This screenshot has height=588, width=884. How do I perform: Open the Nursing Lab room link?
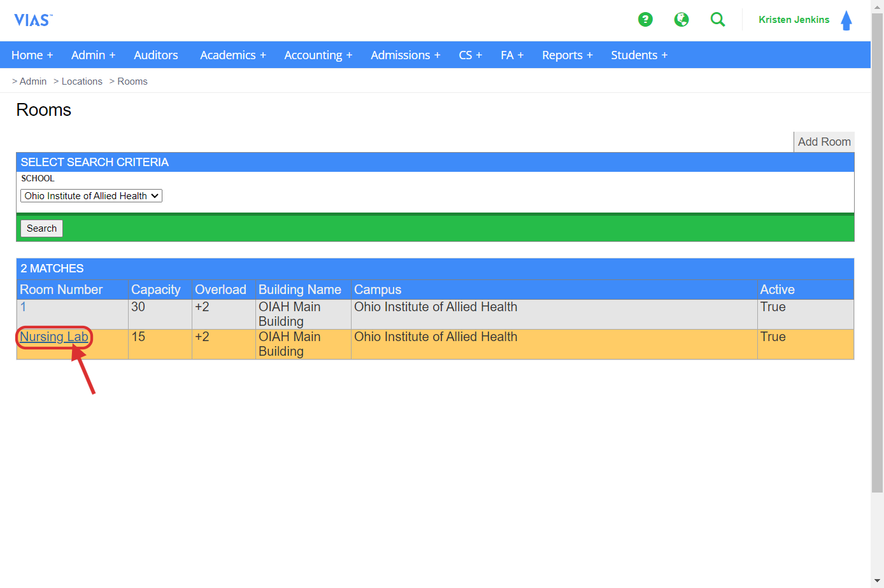(54, 337)
